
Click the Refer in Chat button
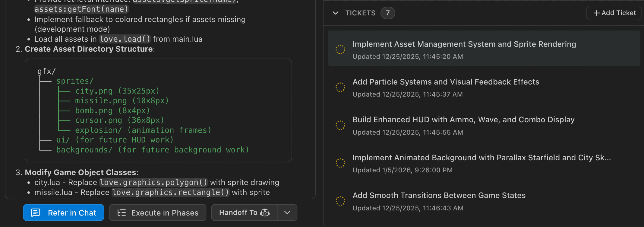point(63,213)
